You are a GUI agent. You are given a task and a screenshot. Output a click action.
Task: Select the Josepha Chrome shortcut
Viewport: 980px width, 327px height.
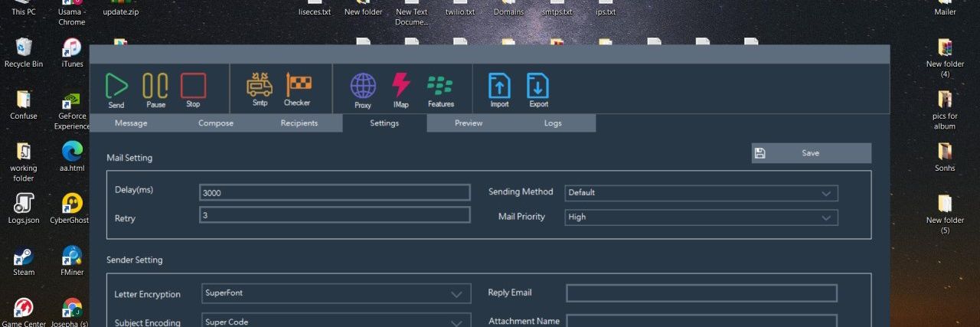pyautogui.click(x=72, y=308)
